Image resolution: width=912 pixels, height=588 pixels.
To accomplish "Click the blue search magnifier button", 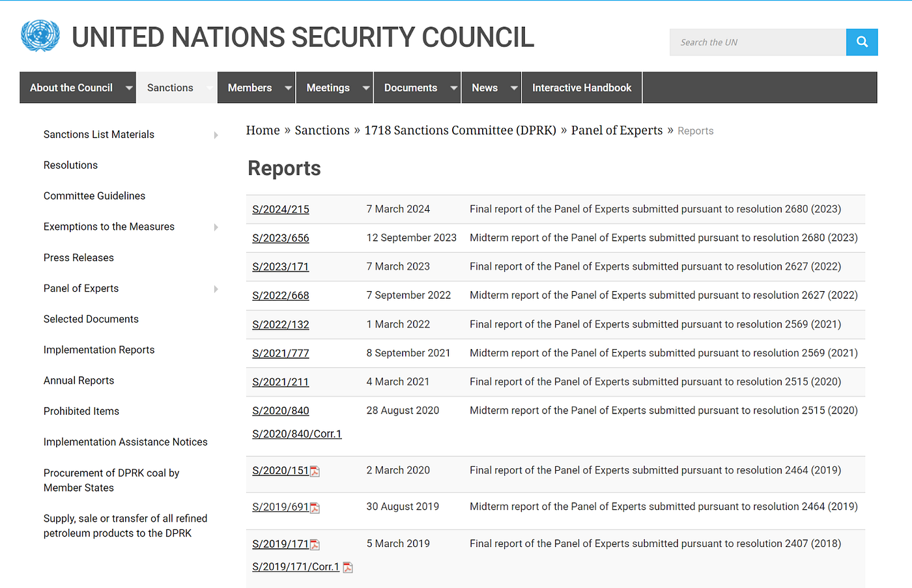I will [x=861, y=42].
